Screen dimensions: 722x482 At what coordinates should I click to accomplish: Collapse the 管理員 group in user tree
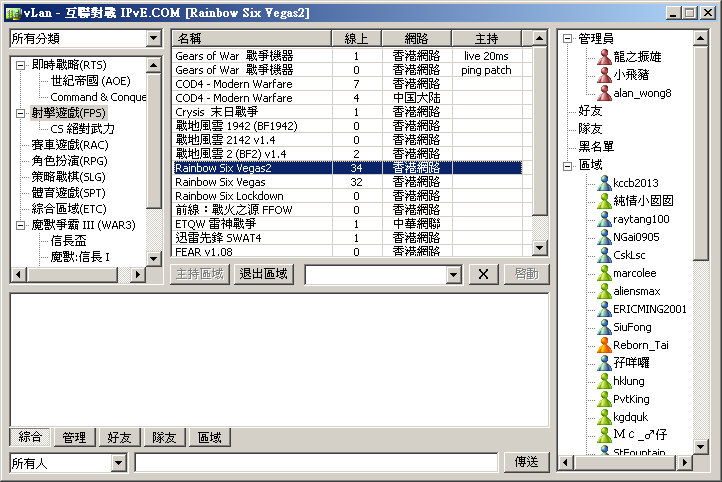(x=568, y=39)
